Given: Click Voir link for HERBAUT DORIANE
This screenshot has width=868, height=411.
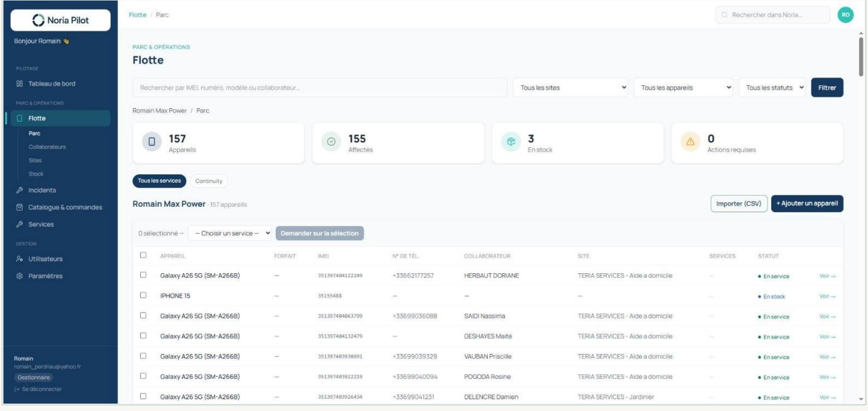Looking at the screenshot, I should pyautogui.click(x=827, y=276).
